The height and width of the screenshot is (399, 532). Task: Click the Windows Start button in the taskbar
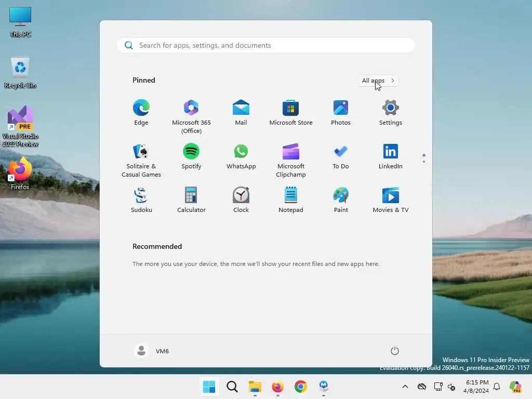[x=209, y=387]
